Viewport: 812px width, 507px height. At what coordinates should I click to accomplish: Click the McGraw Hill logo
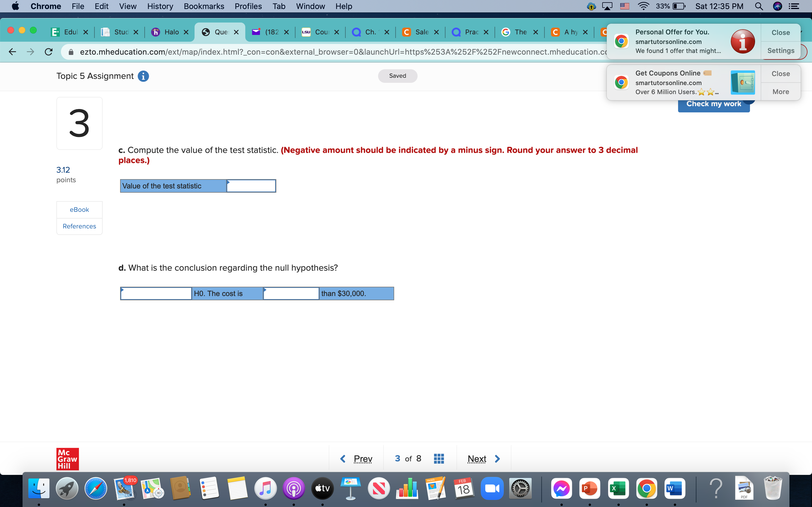tap(67, 459)
